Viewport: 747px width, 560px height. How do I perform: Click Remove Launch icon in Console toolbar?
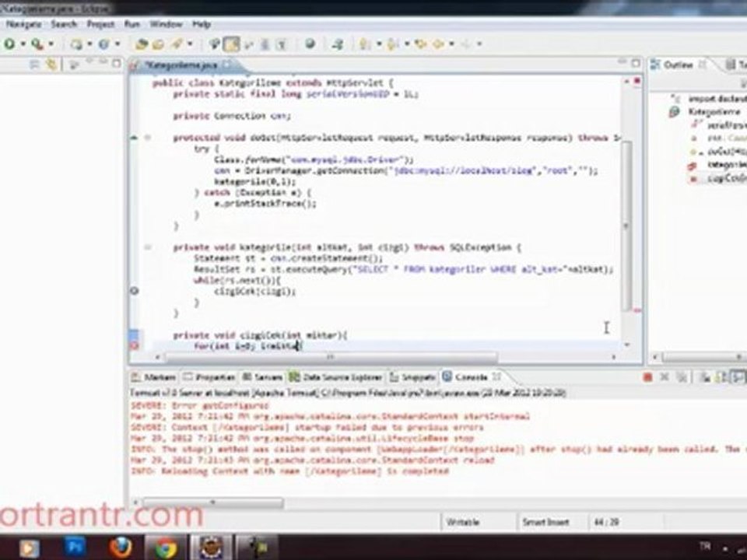click(665, 378)
